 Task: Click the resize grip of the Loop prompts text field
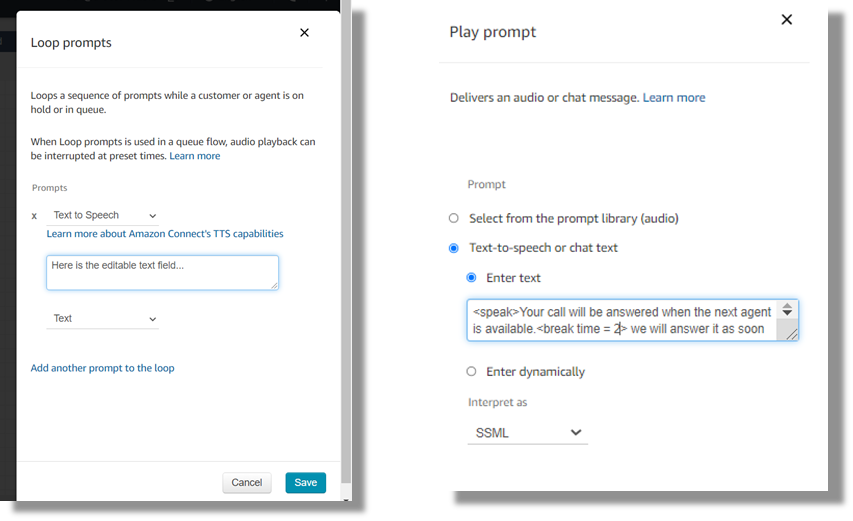[273, 285]
